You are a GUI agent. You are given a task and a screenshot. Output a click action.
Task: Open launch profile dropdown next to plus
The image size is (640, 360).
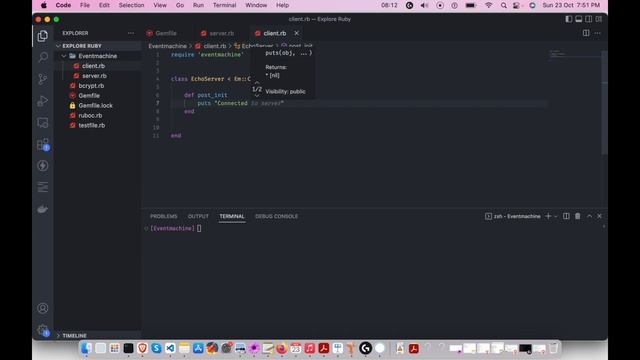tap(556, 216)
